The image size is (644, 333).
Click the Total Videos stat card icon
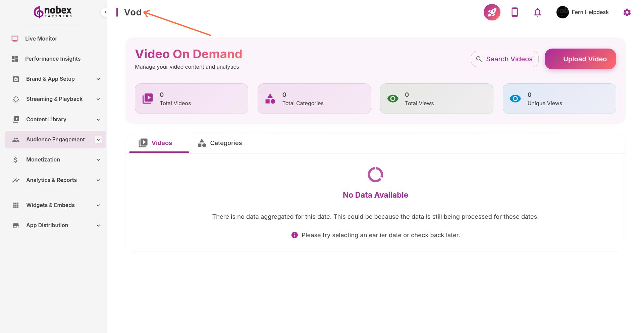[x=147, y=98]
